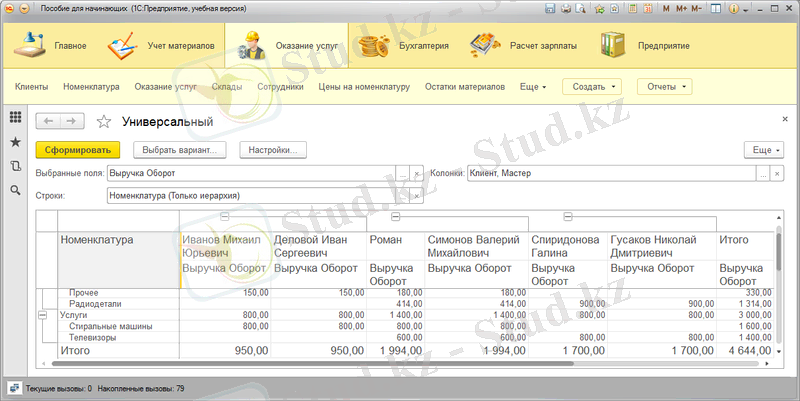800x401 pixels.
Task: Open the Остатки материалов link
Action: [464, 87]
